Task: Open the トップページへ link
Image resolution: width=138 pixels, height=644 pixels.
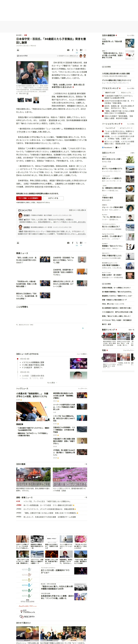Action: click(83, 389)
